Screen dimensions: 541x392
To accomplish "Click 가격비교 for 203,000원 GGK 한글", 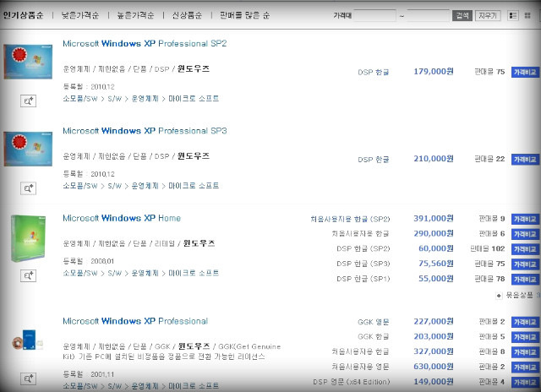I will (525, 337).
